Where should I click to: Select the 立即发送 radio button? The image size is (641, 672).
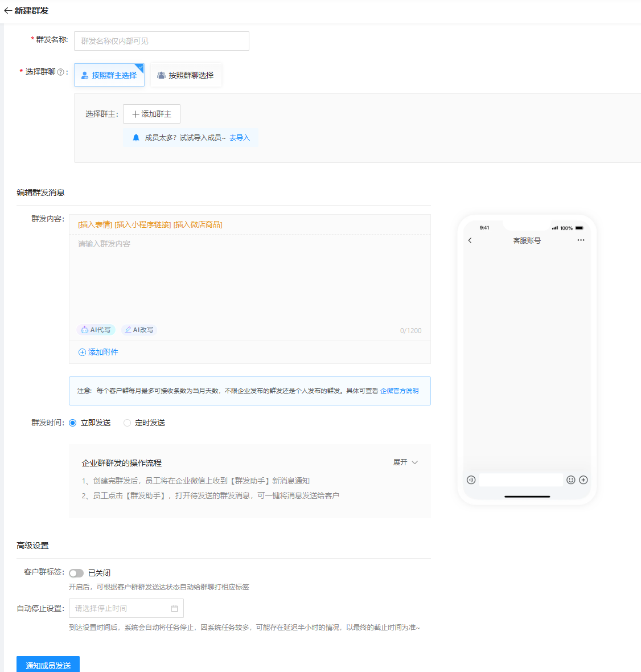coord(73,423)
